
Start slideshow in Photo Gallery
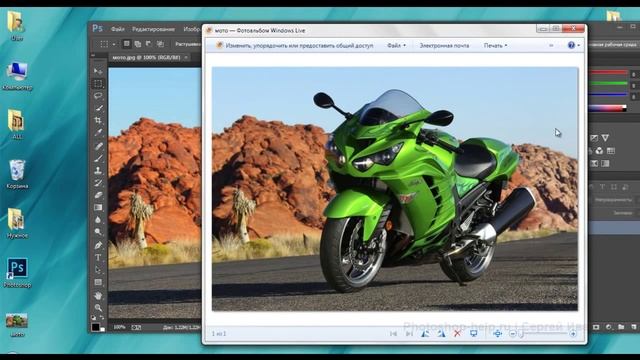[x=473, y=333]
